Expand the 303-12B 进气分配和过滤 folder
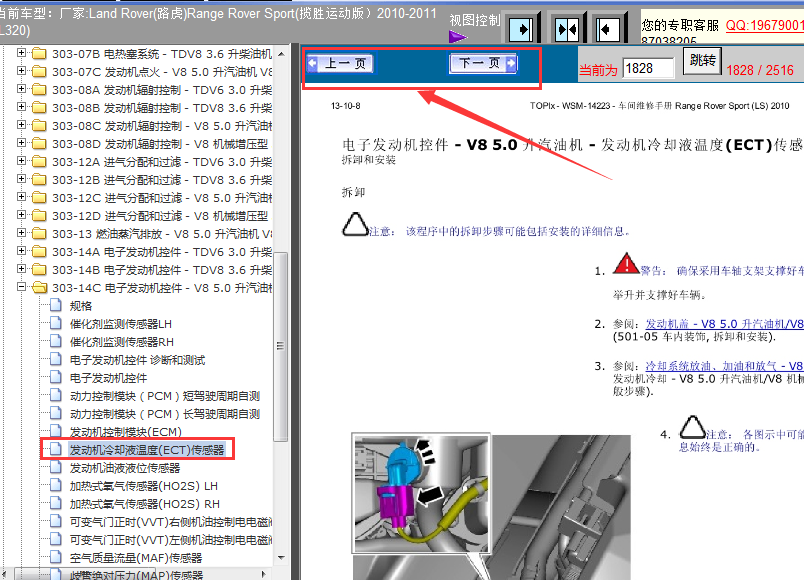The height and width of the screenshot is (580, 804). click(x=21, y=179)
